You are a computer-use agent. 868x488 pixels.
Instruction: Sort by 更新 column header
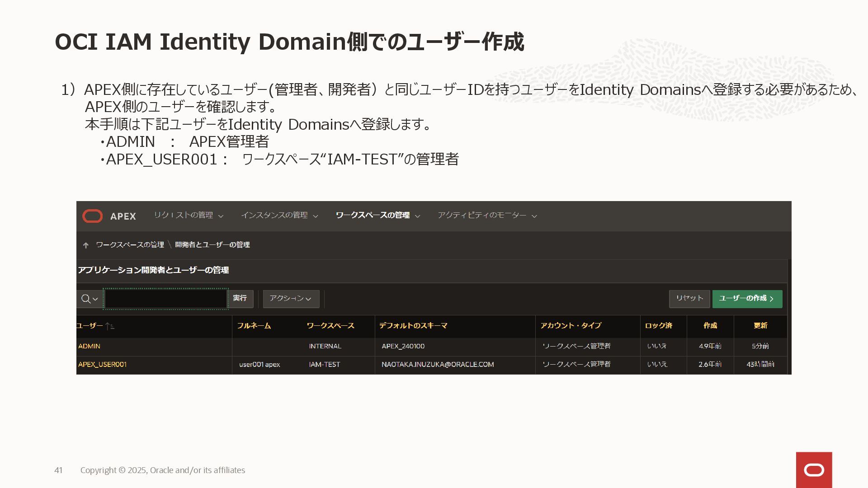[x=760, y=326]
